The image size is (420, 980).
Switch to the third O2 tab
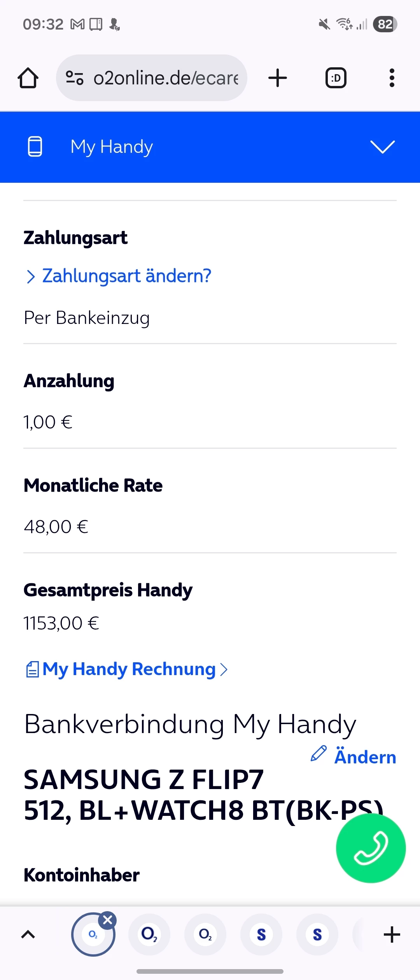[x=205, y=934]
